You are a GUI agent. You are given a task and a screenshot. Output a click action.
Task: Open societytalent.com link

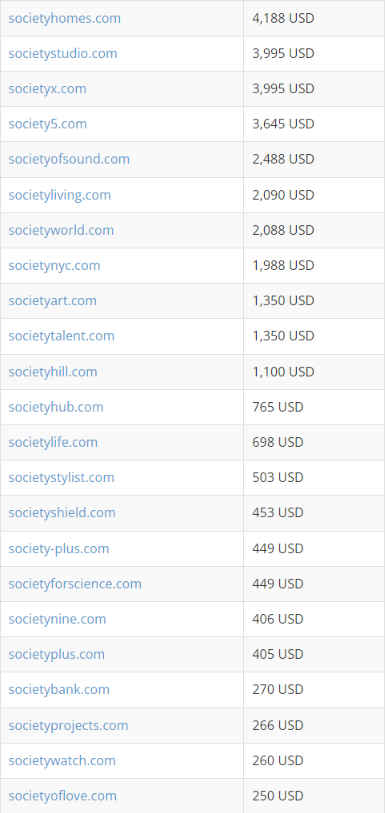61,337
